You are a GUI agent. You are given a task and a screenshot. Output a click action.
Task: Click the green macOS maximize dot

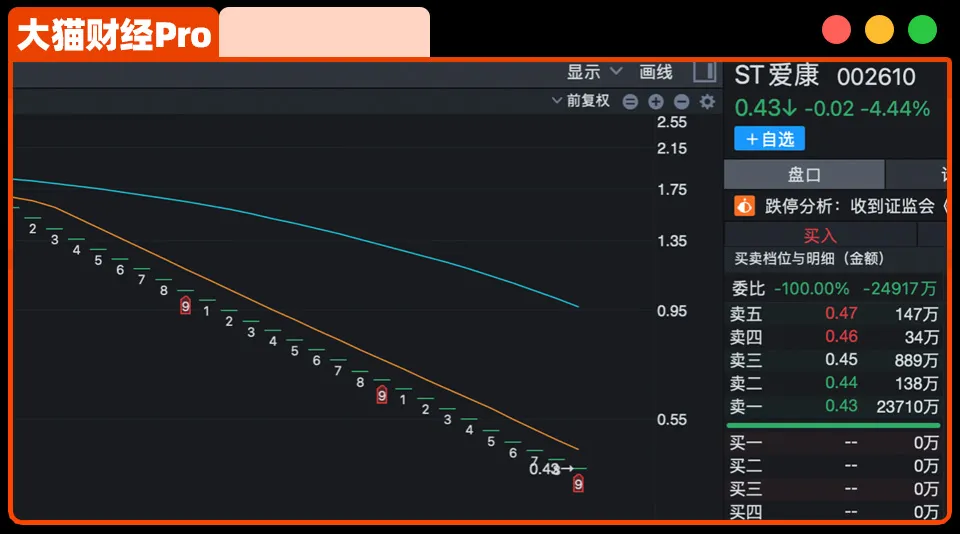(922, 30)
